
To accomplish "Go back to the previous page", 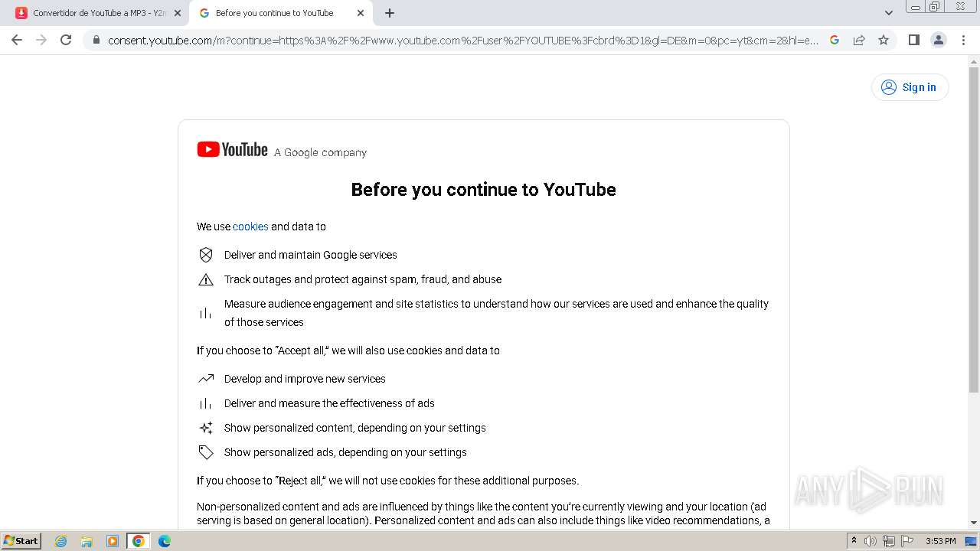I will (17, 40).
